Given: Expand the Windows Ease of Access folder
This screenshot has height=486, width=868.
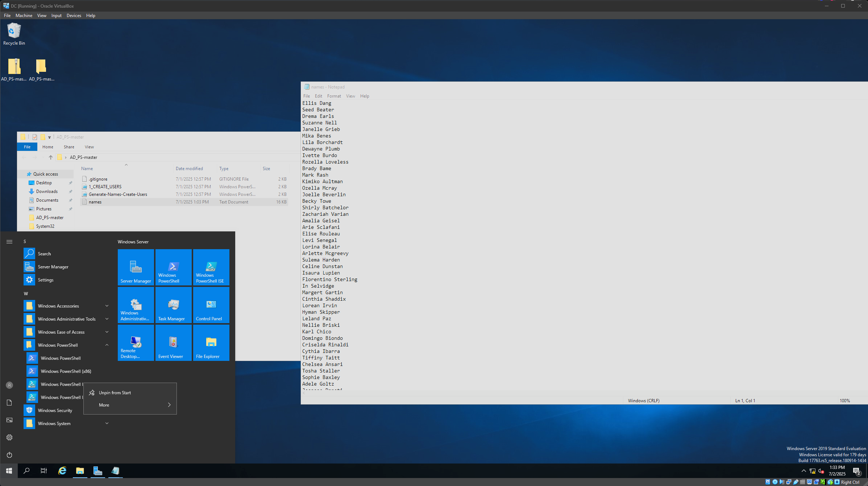Looking at the screenshot, I should [x=67, y=332].
